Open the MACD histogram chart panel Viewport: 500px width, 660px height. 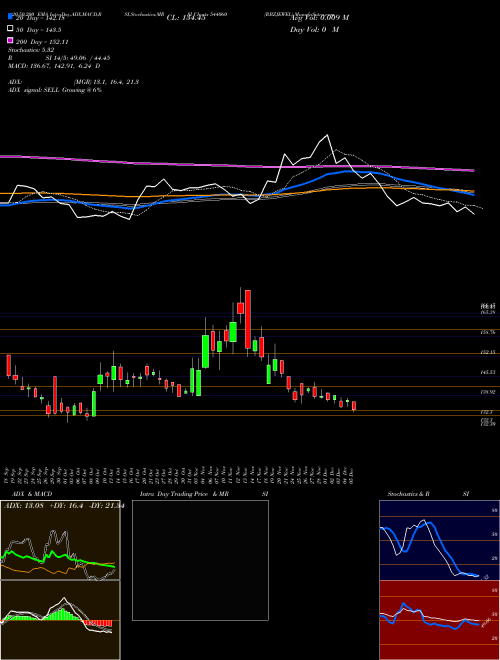pyautogui.click(x=60, y=620)
